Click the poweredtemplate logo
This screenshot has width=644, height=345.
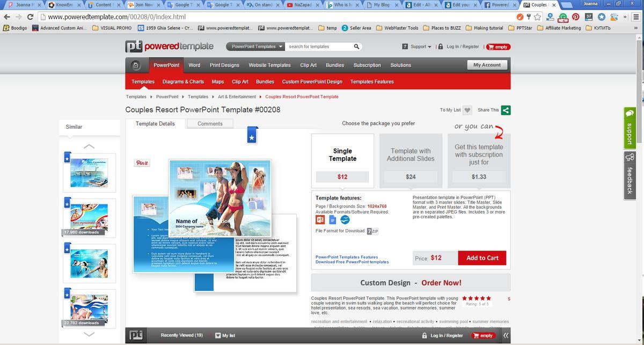pyautogui.click(x=170, y=47)
